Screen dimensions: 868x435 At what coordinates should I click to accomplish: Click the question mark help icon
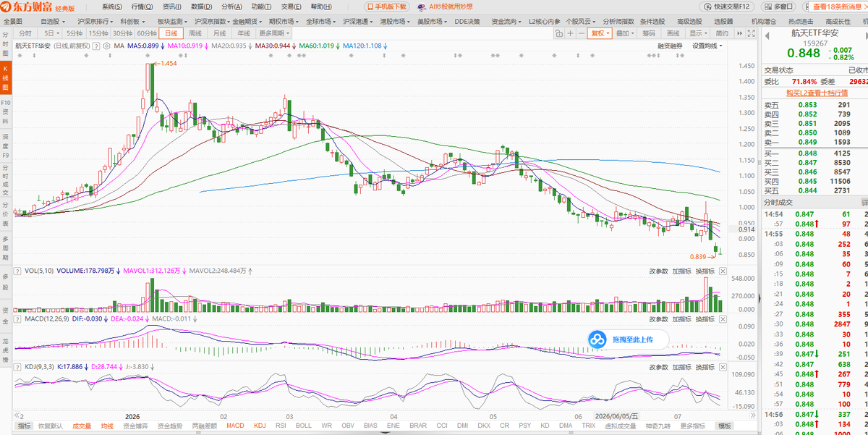(x=97, y=46)
